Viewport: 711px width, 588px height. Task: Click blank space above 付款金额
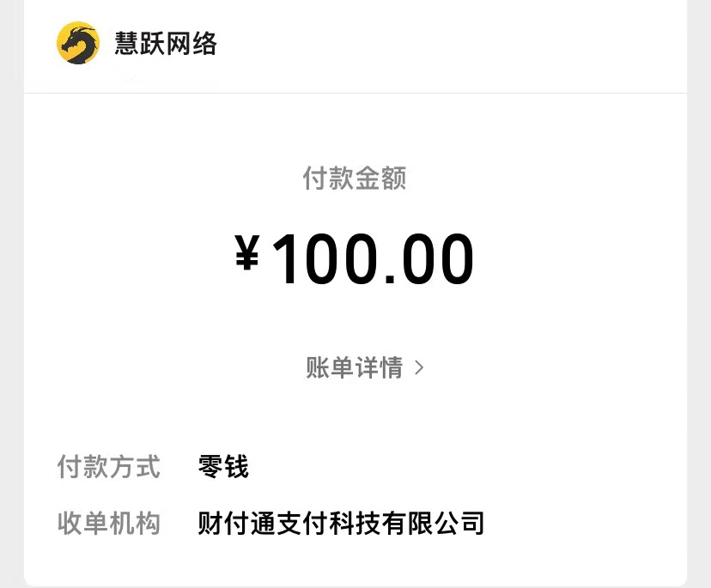click(355, 130)
